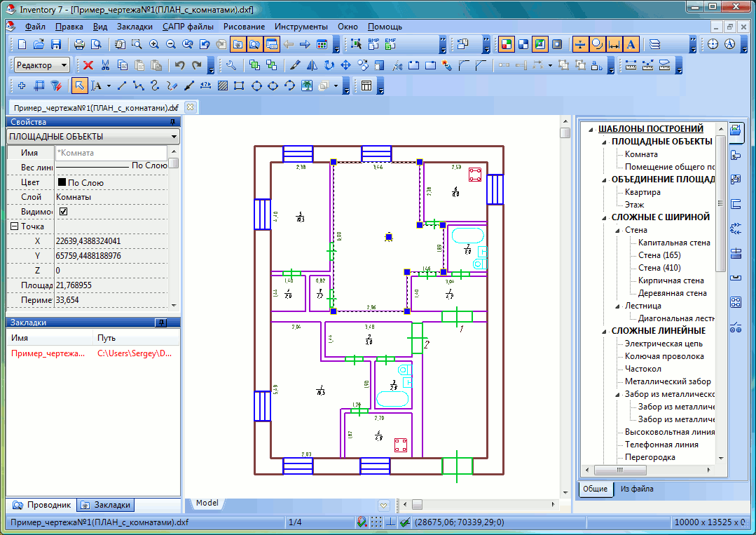Collapse the Стена tree node
The image size is (756, 535).
point(618,231)
